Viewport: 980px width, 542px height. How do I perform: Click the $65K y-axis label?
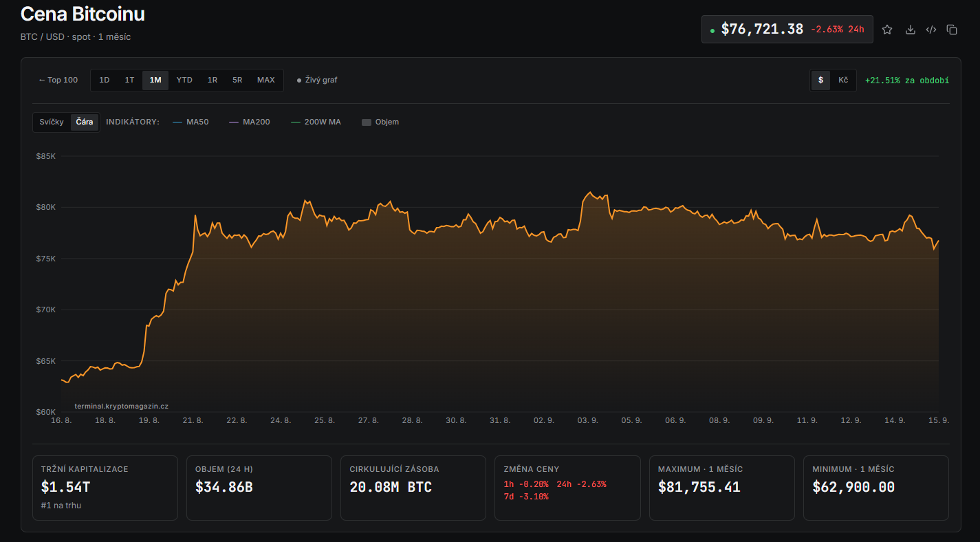tap(45, 361)
